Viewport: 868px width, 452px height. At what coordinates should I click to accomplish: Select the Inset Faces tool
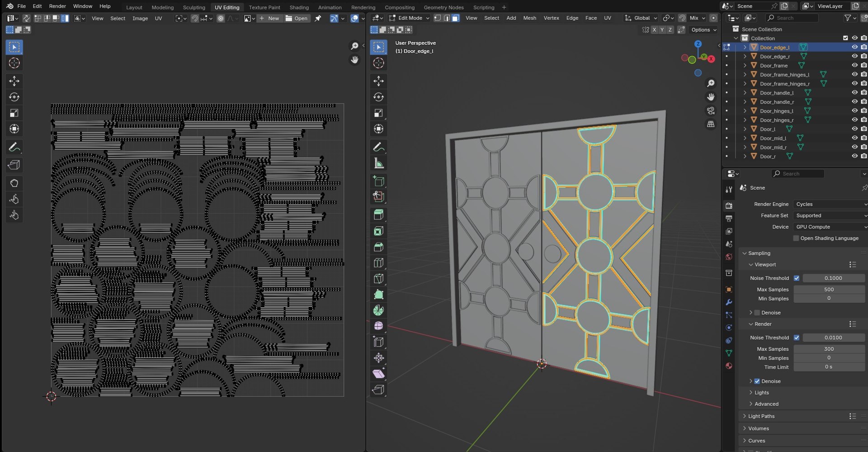tap(379, 231)
